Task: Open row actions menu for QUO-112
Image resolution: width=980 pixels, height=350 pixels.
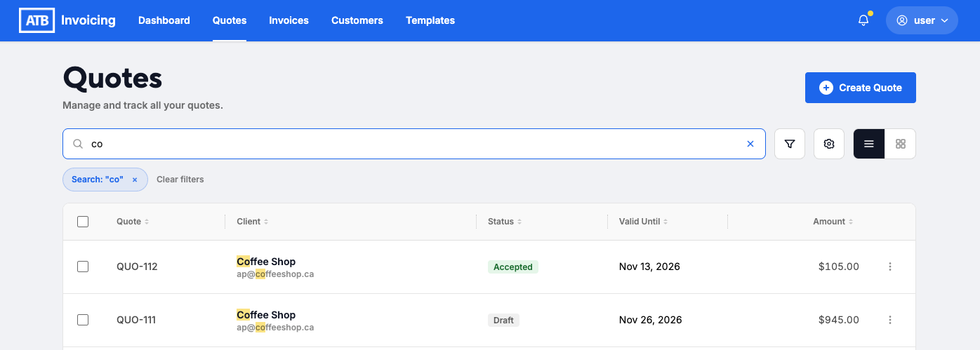Action: [890, 267]
